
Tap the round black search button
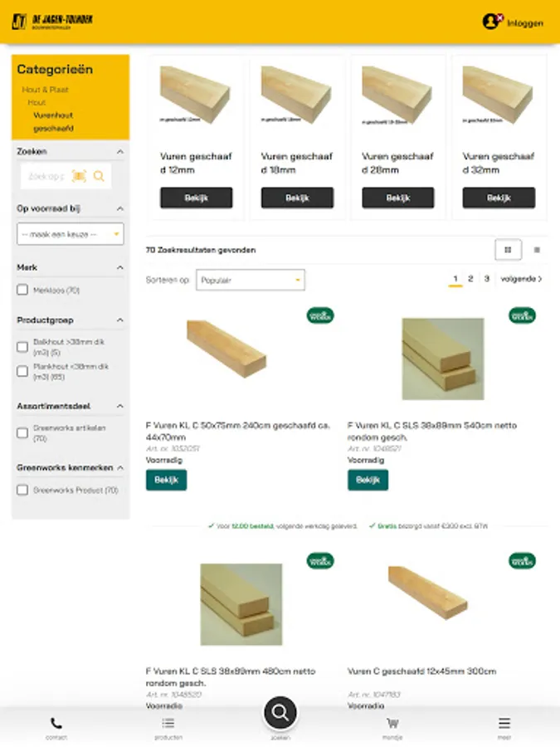(x=280, y=713)
